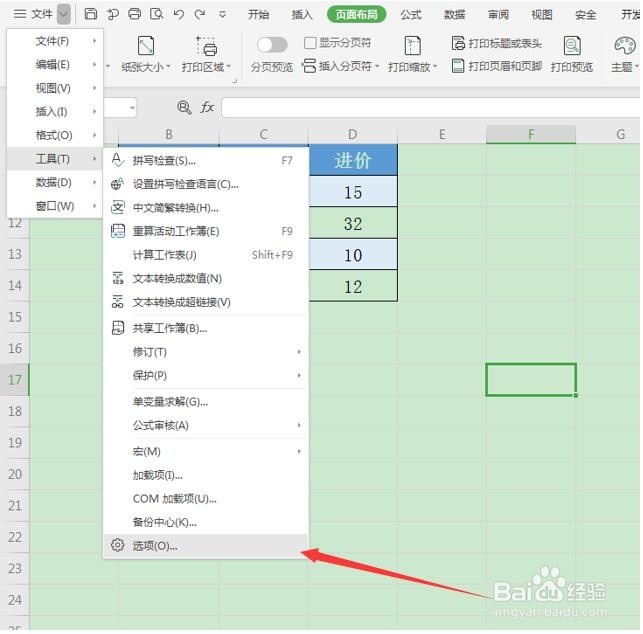Image resolution: width=643 pixels, height=634 pixels.
Task: Click the 中文简繁转换 icon
Action: [118, 208]
